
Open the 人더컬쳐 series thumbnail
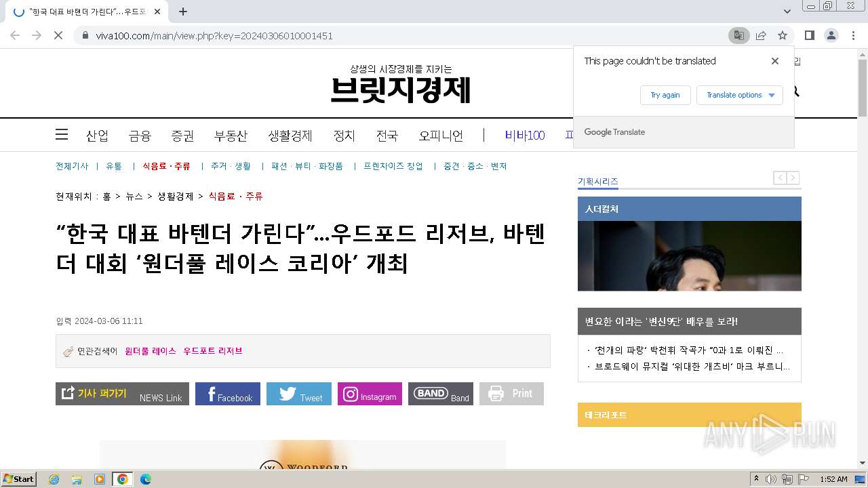[690, 256]
